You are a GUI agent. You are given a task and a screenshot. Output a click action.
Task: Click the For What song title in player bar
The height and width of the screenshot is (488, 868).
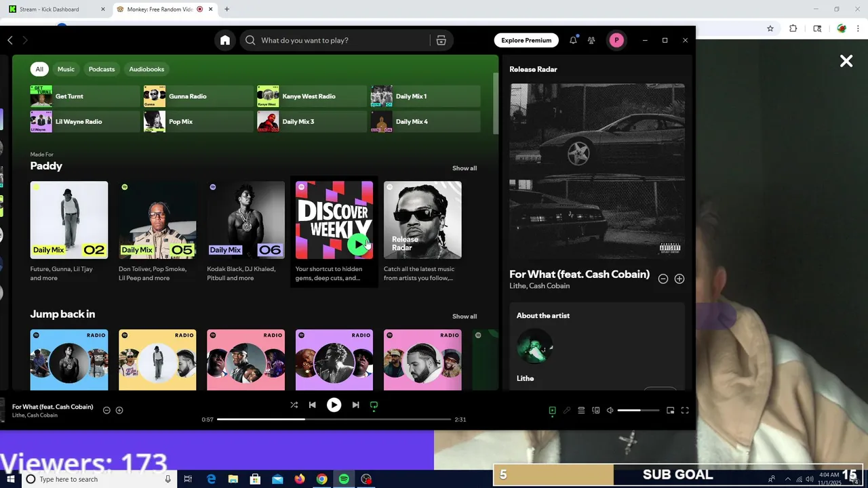52,407
